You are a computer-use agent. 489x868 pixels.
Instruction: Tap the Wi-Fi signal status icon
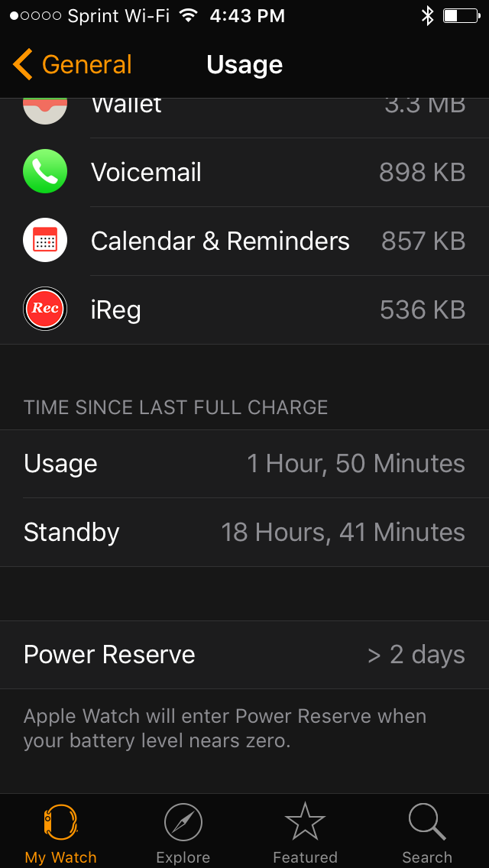(x=188, y=16)
